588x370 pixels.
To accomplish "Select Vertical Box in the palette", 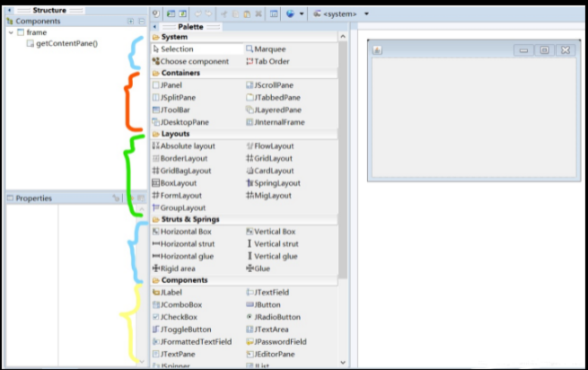I will tap(271, 232).
